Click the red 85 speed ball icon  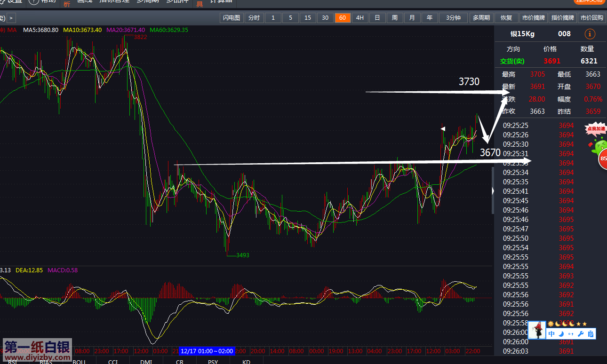pos(603,158)
